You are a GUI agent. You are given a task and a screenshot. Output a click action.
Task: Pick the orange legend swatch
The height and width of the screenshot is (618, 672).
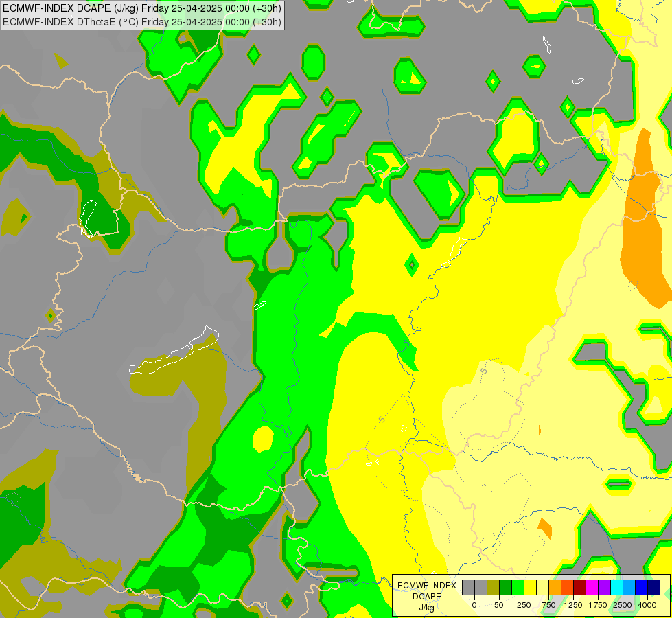click(555, 587)
